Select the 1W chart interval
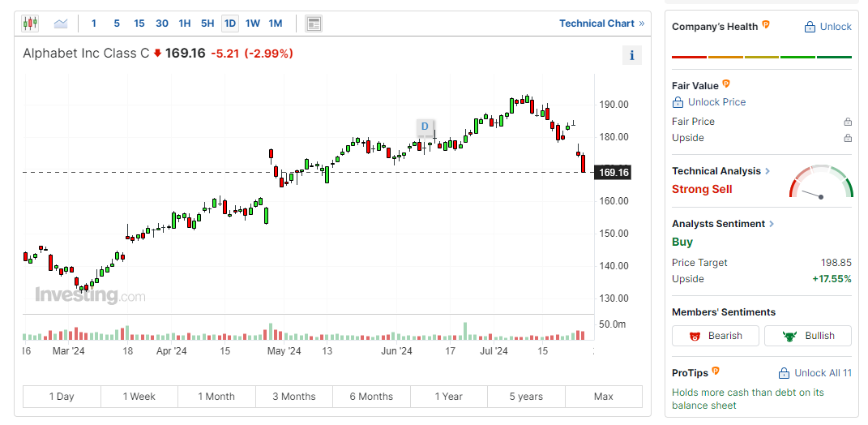Viewport: 868px width, 425px height. coord(252,24)
